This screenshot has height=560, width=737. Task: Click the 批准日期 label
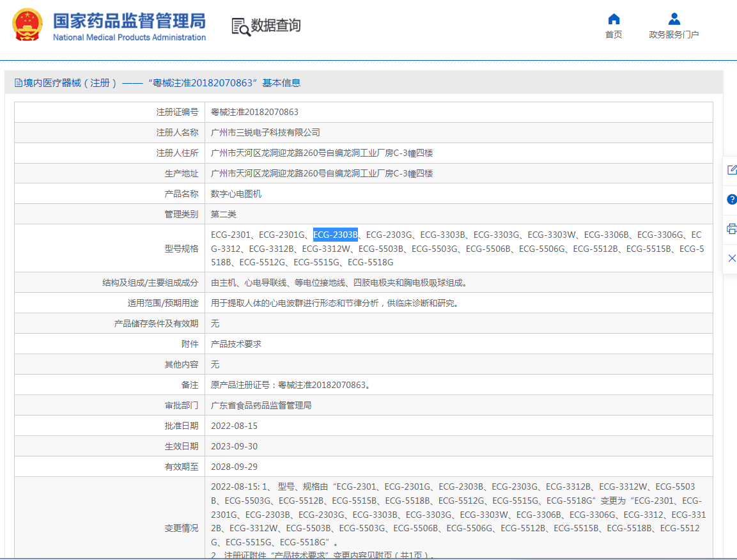click(x=182, y=426)
